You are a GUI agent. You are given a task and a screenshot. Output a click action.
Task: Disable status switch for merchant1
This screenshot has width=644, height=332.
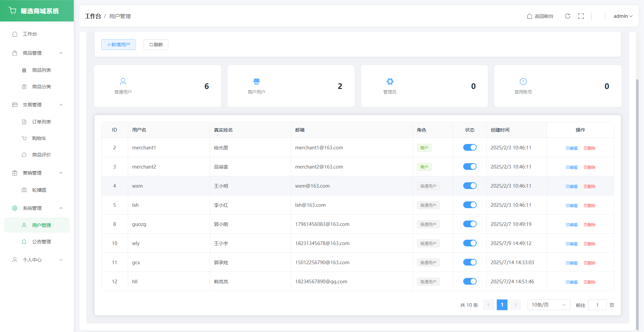(470, 147)
